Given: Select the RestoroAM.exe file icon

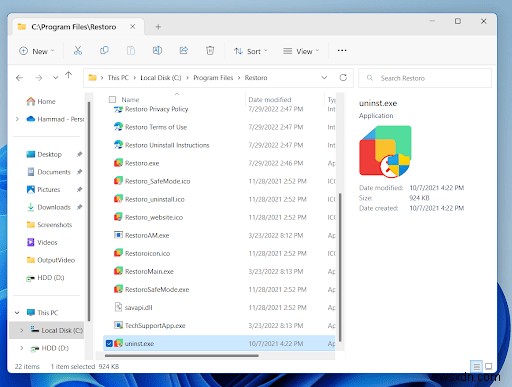Looking at the screenshot, I should click(118, 235).
